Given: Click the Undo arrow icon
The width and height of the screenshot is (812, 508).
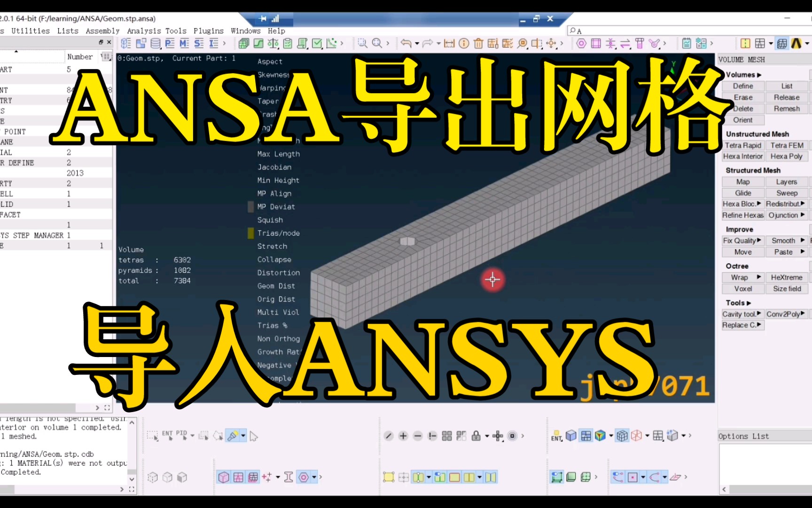Looking at the screenshot, I should point(406,44).
